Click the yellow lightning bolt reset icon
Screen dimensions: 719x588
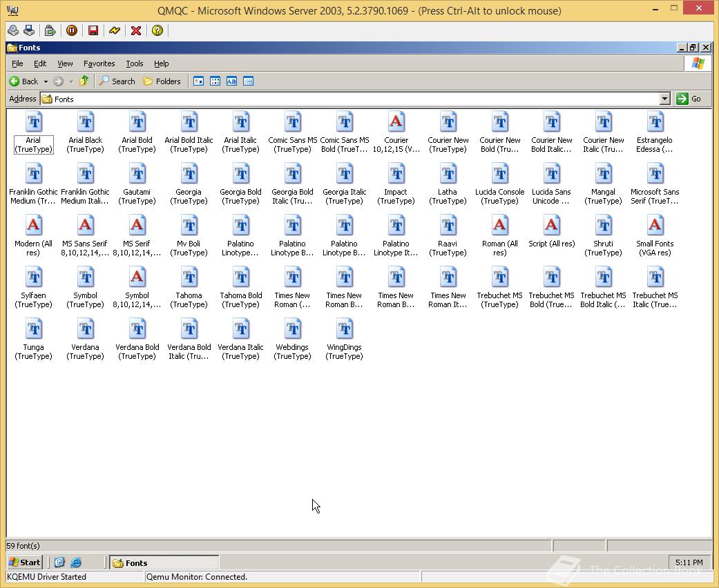(x=115, y=30)
